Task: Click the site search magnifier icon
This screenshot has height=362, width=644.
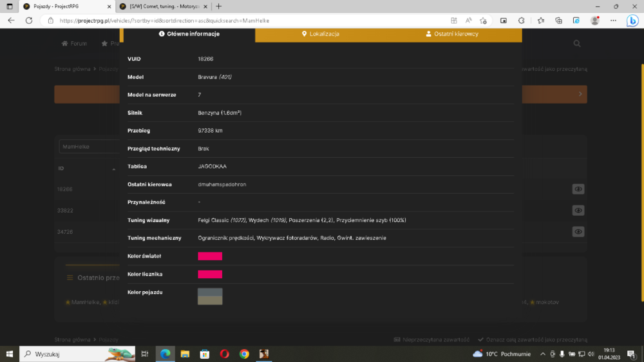Action: tap(576, 44)
